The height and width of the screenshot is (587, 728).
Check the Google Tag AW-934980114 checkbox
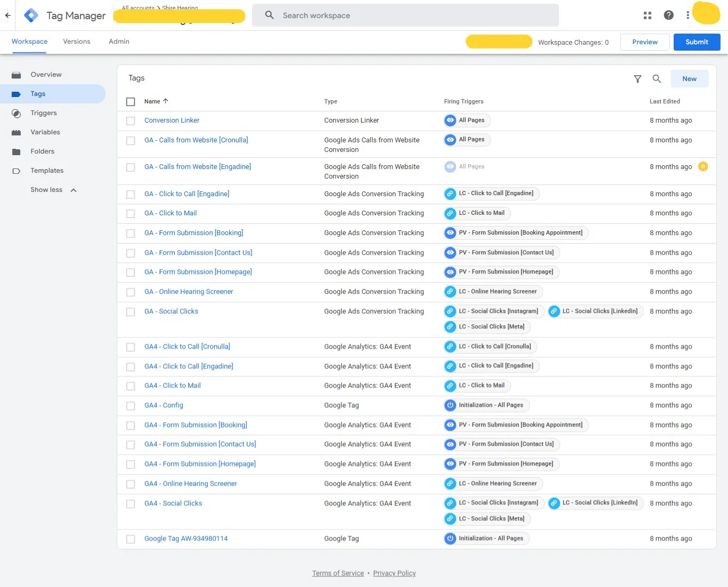tap(131, 539)
